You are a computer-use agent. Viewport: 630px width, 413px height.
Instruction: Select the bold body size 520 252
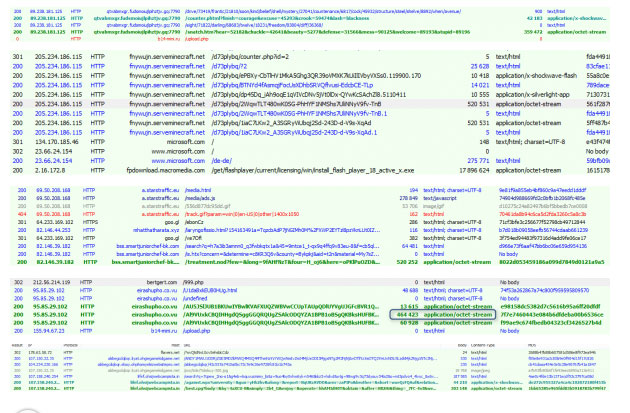tap(407, 262)
